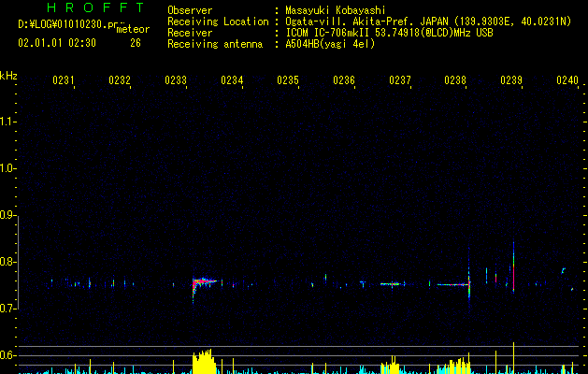The height and width of the screenshot is (374, 588).
Task: Click the 0233 time marker
Action: click(176, 80)
